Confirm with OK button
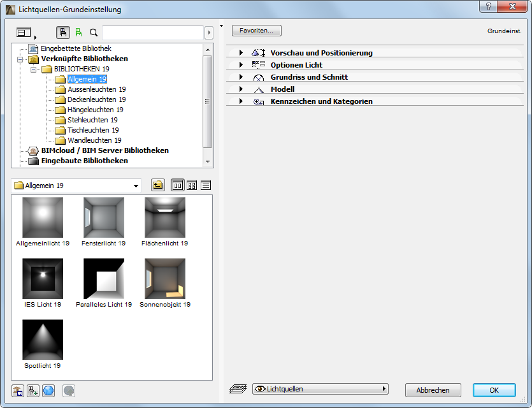 (494, 390)
